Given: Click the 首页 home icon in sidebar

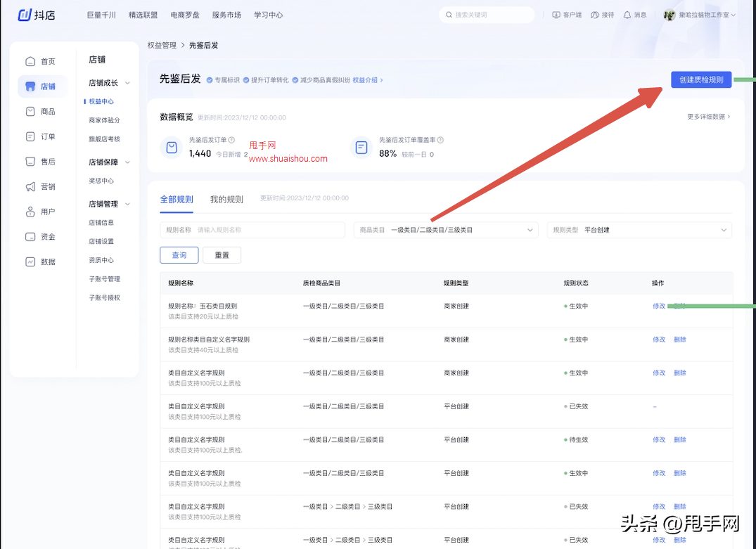Looking at the screenshot, I should (x=30, y=61).
